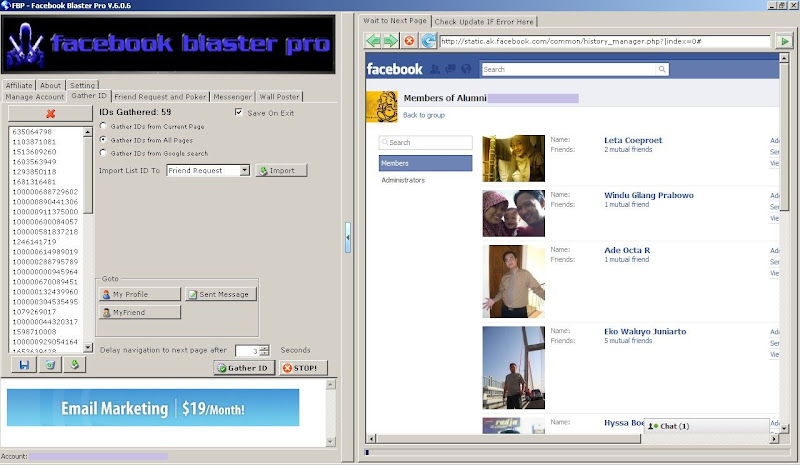This screenshot has width=800, height=465.
Task: Open Ade Octa R's profile photo
Action: click(513, 282)
